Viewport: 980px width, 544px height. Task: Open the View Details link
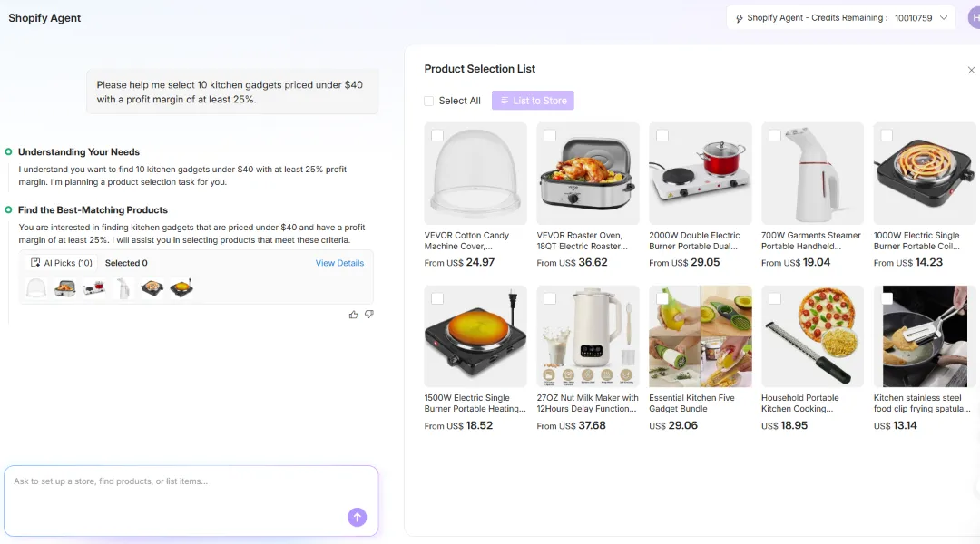pyautogui.click(x=339, y=263)
